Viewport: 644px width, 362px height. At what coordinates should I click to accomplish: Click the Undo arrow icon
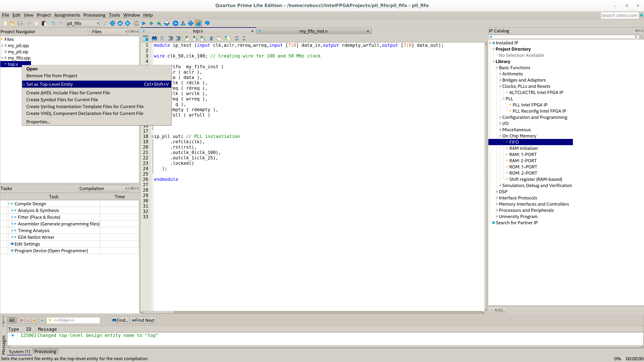click(x=53, y=23)
